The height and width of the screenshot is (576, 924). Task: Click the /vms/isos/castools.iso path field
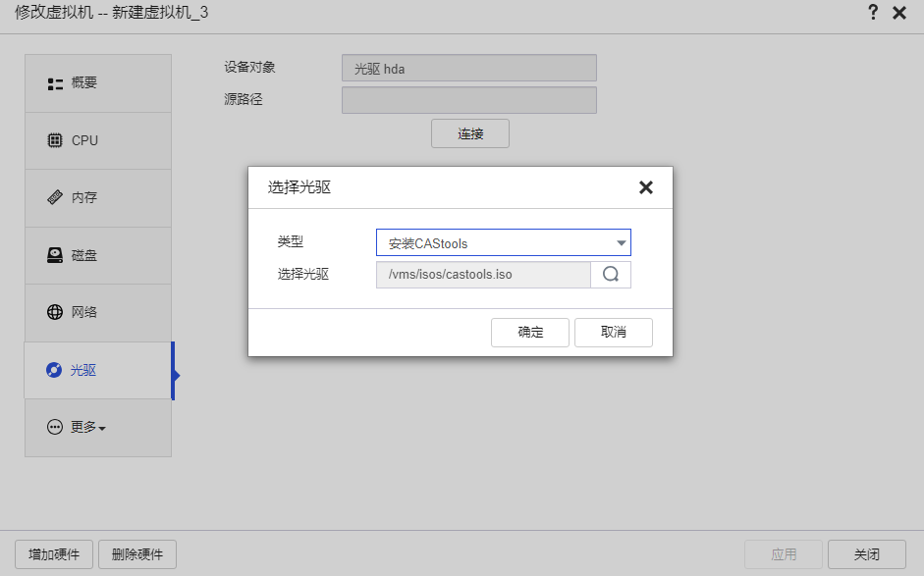click(482, 275)
